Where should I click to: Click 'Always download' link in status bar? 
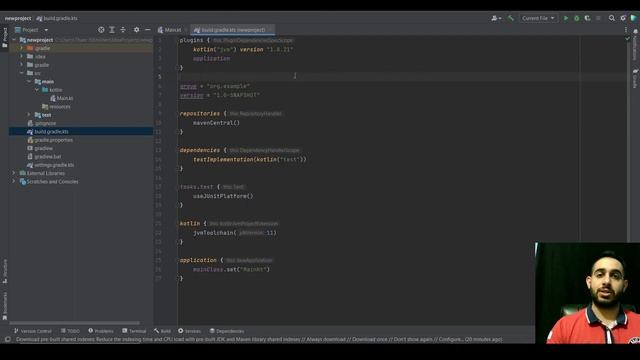325,340
